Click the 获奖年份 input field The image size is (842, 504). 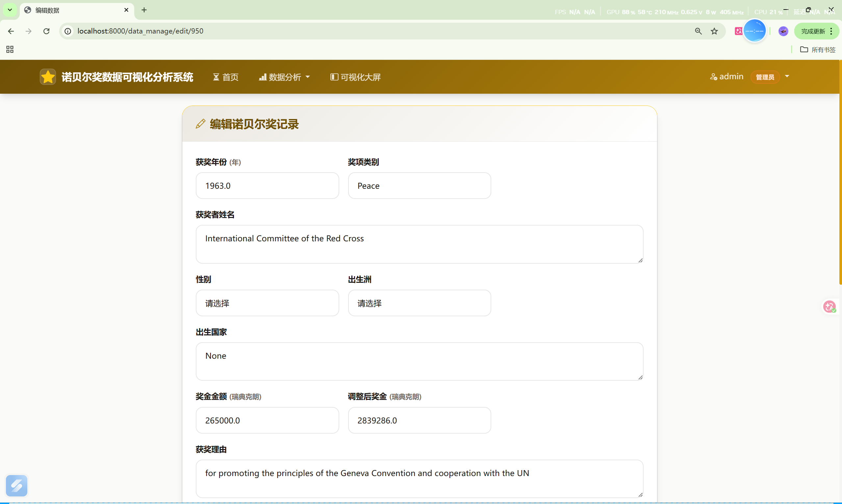267,185
